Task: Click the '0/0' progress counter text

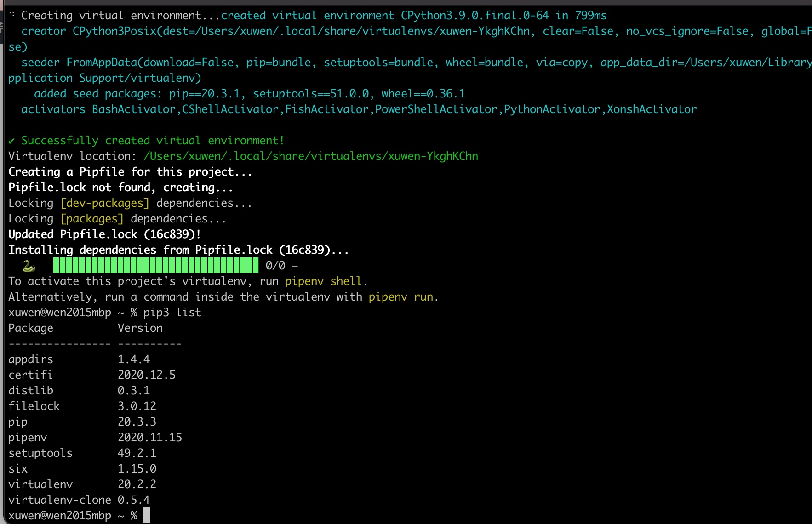Action: point(275,266)
